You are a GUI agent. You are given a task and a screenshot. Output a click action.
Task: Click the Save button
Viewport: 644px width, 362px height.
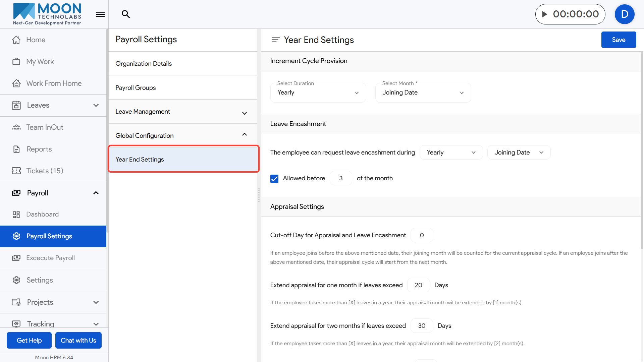click(618, 40)
